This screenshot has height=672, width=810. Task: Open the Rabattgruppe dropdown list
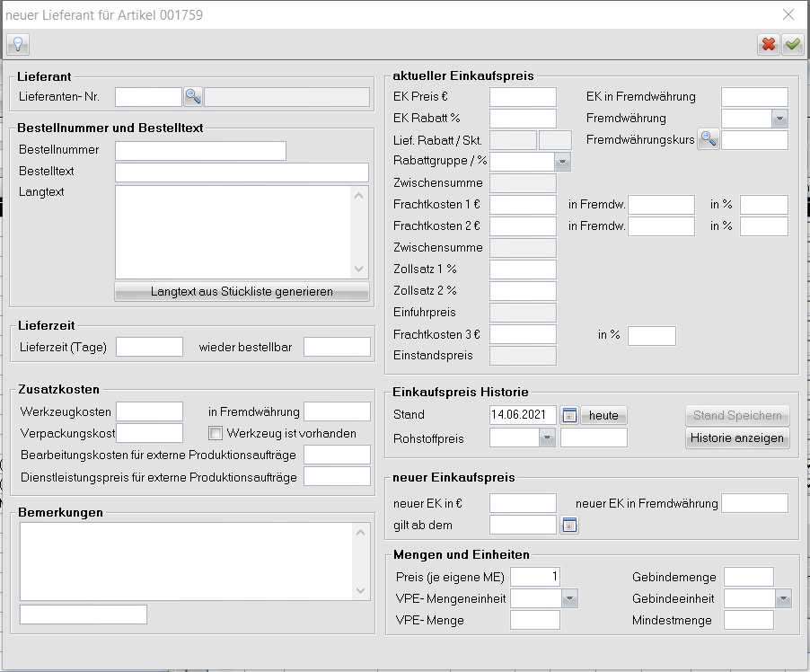click(x=563, y=162)
